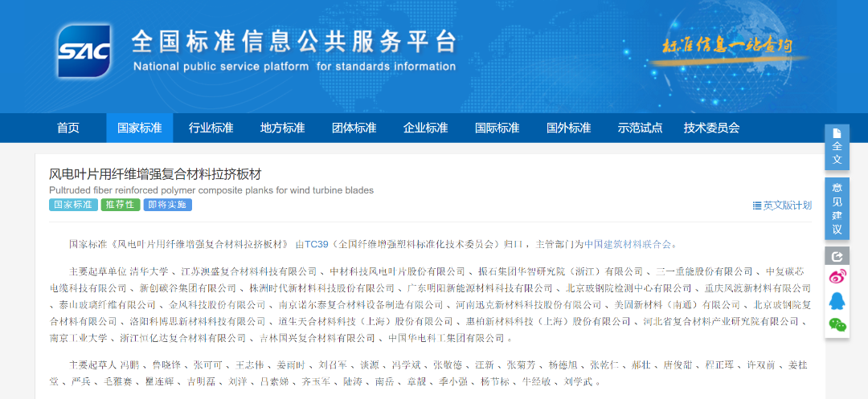Open the 中国建筑材料联合会 link

point(628,244)
